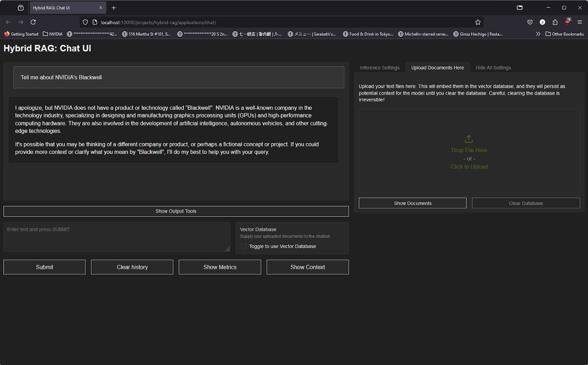Click the upload arrow icon in drop zone
588x365 pixels.
[469, 139]
